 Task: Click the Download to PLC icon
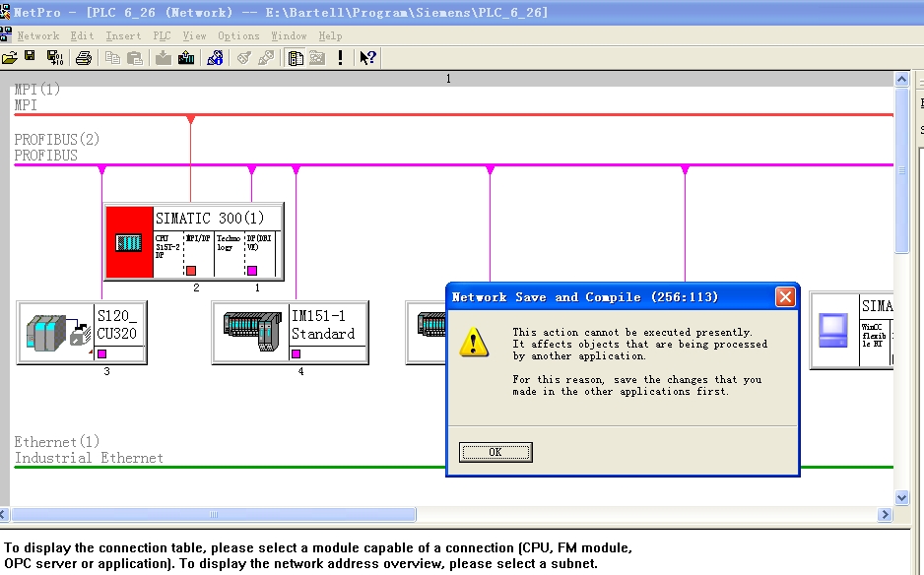164,58
